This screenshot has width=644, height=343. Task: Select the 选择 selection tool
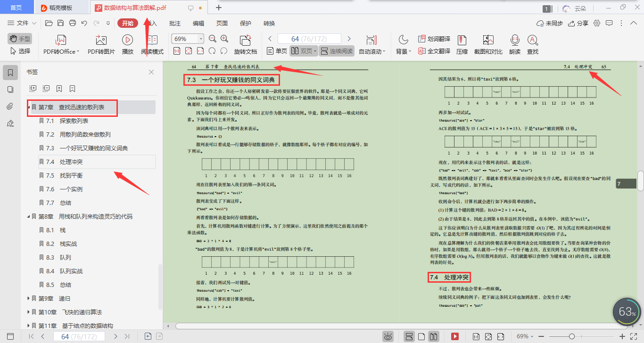(x=19, y=51)
